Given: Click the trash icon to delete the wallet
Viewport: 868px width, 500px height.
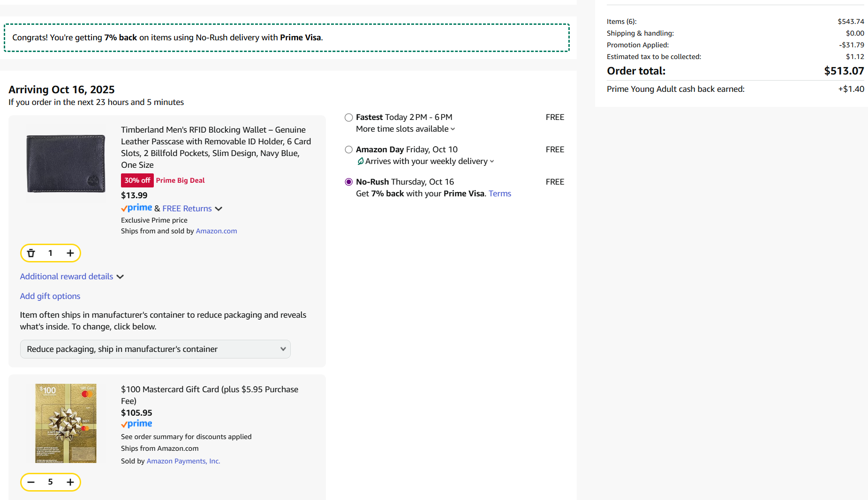Looking at the screenshot, I should click(x=31, y=253).
